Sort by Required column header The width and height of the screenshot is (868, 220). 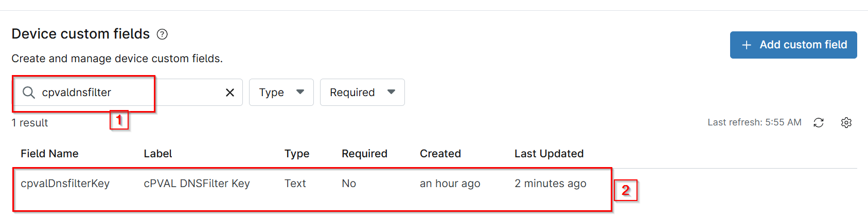pos(364,154)
